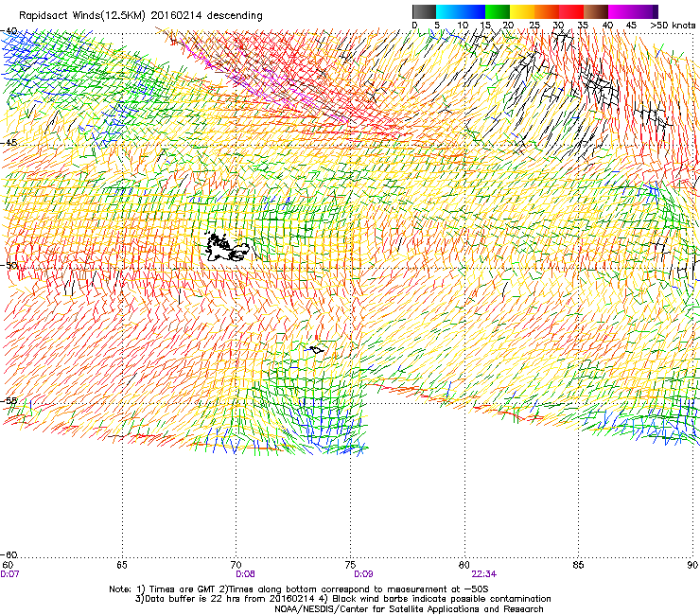
Task: Click the green 15-20 knots legend band
Action: (498, 11)
